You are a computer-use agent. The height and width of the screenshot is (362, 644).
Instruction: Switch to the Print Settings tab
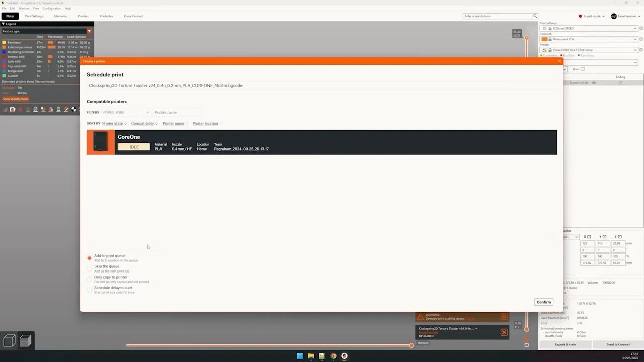coord(34,16)
